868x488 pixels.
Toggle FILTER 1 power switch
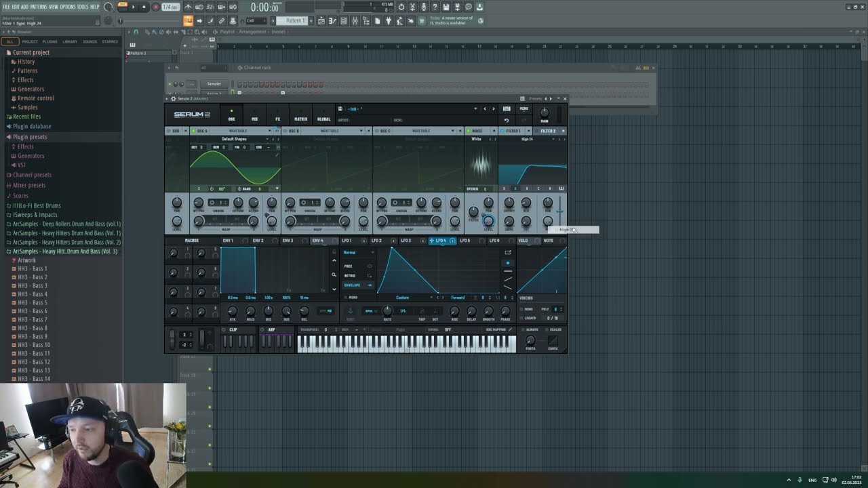click(x=502, y=131)
